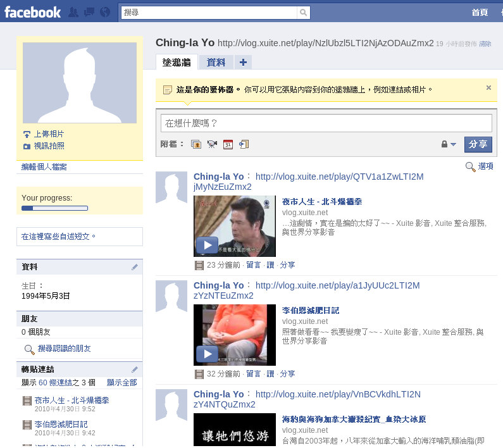The height and width of the screenshot is (448, 503).
Task: Click the 搜尋 search field
Action: tap(209, 13)
